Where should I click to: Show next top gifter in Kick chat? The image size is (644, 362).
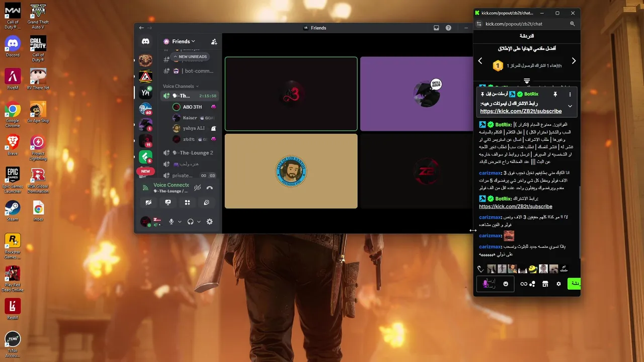point(574,61)
